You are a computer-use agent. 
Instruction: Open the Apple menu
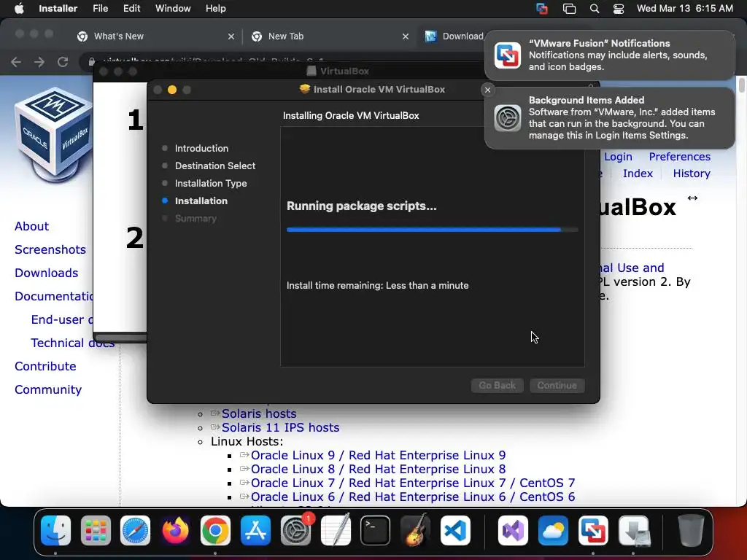pyautogui.click(x=19, y=9)
